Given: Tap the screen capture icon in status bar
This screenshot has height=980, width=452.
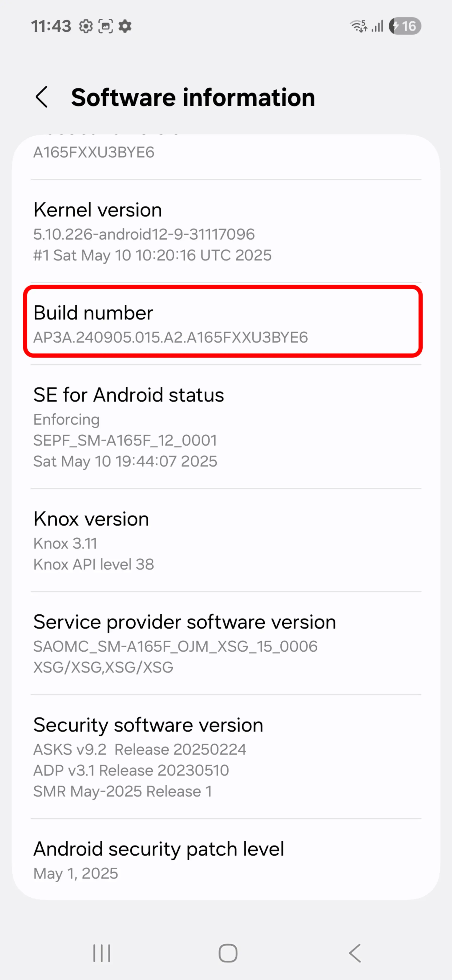Looking at the screenshot, I should pos(106,26).
